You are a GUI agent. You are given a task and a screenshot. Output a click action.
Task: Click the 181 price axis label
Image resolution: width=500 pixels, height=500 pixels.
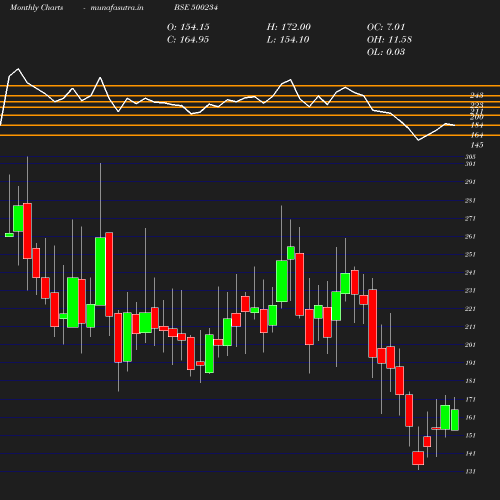tap(470, 381)
